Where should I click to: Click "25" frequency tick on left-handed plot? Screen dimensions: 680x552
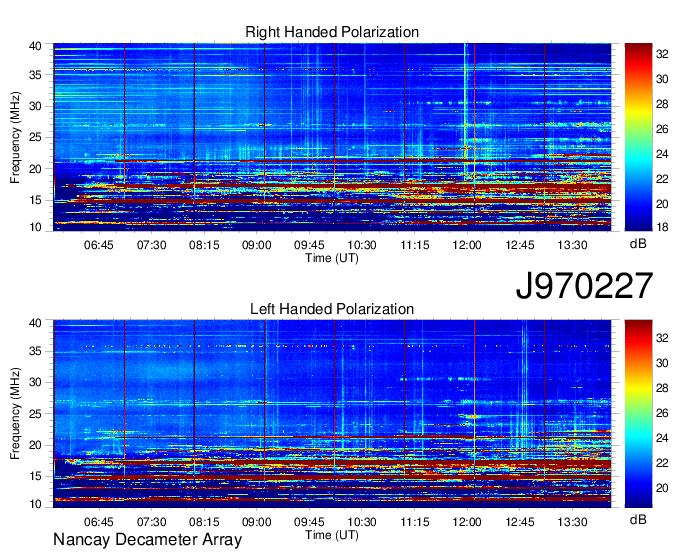[x=35, y=414]
